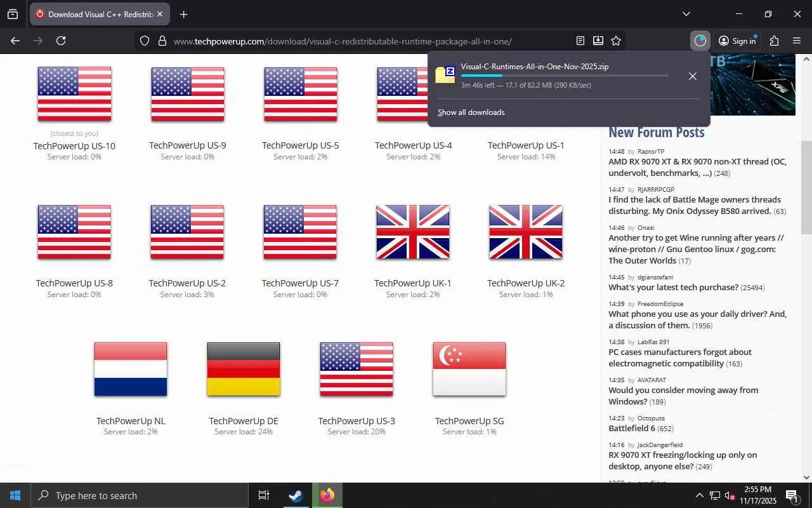Click the TechPowerUp US-4 server label
812x508 pixels.
point(414,145)
